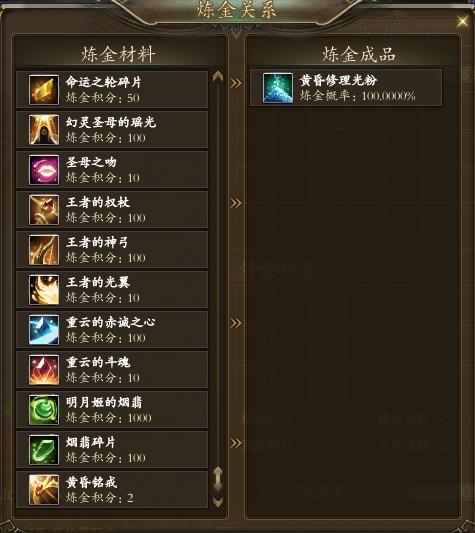Click the 黄昏铭戒 ring icon
This screenshot has width=475, height=533.
pyautogui.click(x=44, y=489)
